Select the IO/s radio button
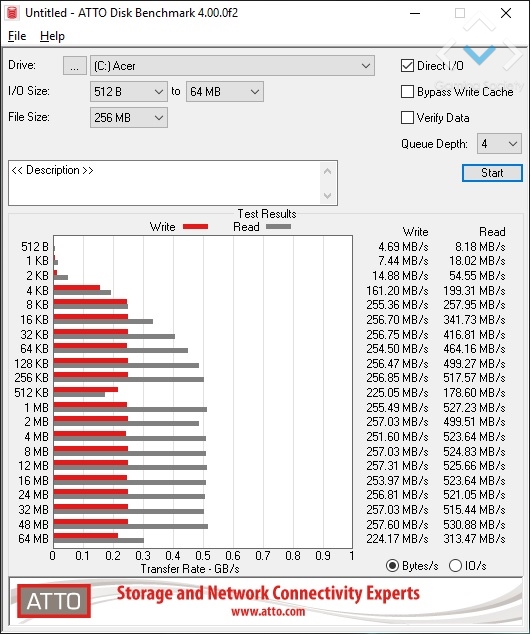Screen dimensions: 530x634 click(x=455, y=565)
